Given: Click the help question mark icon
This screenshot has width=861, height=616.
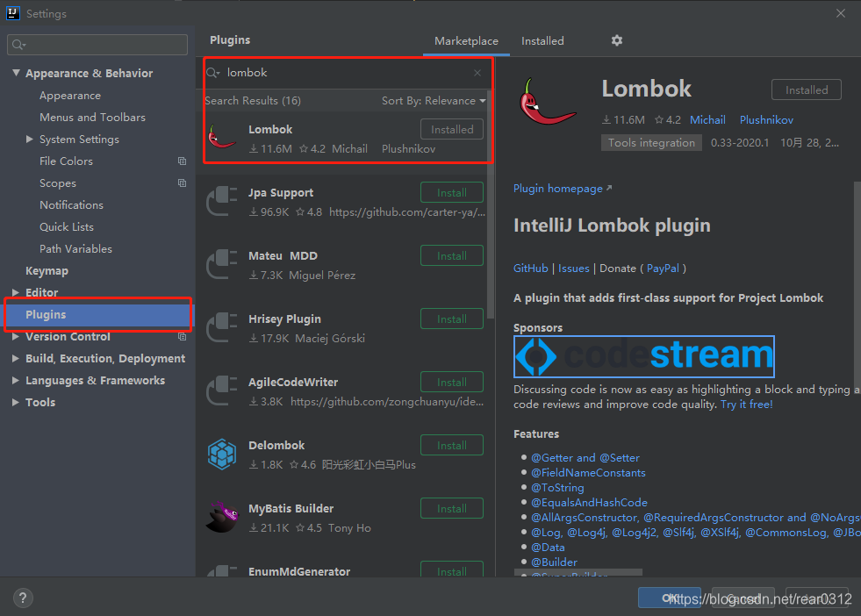Looking at the screenshot, I should point(22,597).
